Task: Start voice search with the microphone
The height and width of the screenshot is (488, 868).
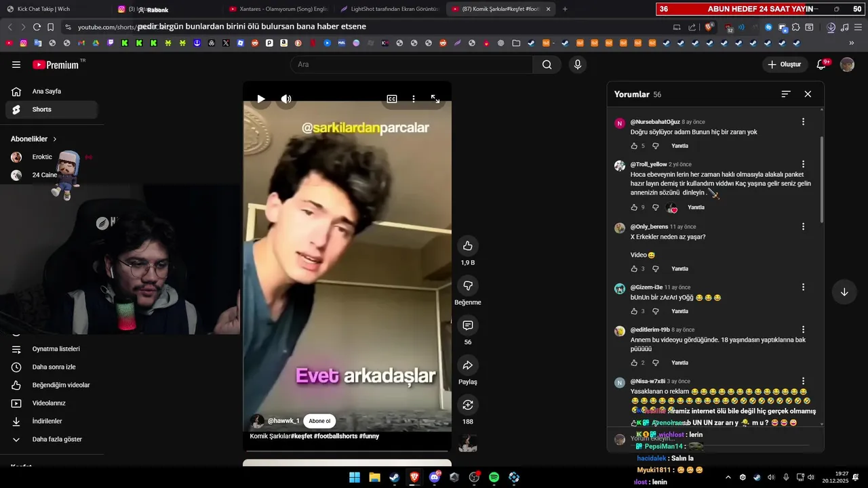Action: point(577,64)
